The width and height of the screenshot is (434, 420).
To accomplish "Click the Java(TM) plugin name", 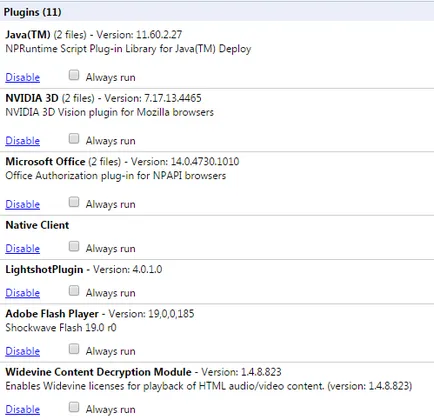I will [28, 35].
